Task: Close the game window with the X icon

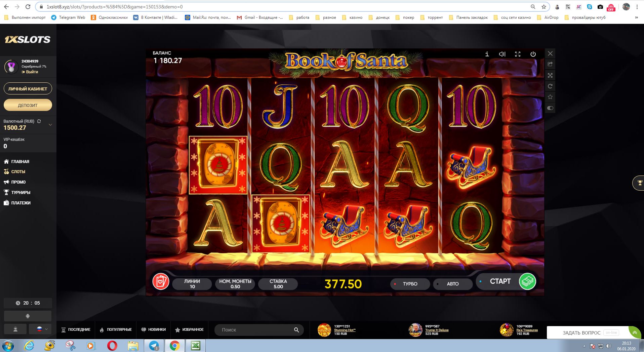Action: point(550,53)
